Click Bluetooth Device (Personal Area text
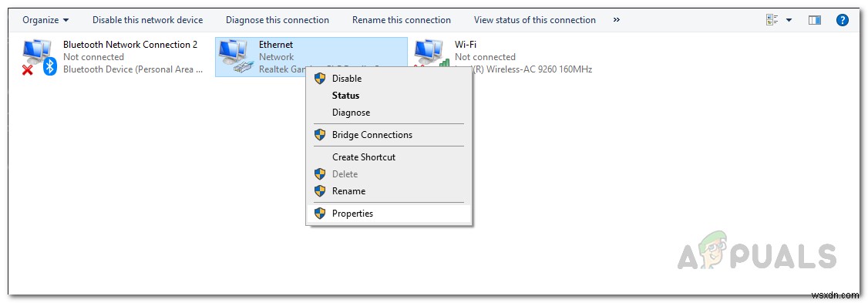868x303 pixels. click(x=133, y=70)
